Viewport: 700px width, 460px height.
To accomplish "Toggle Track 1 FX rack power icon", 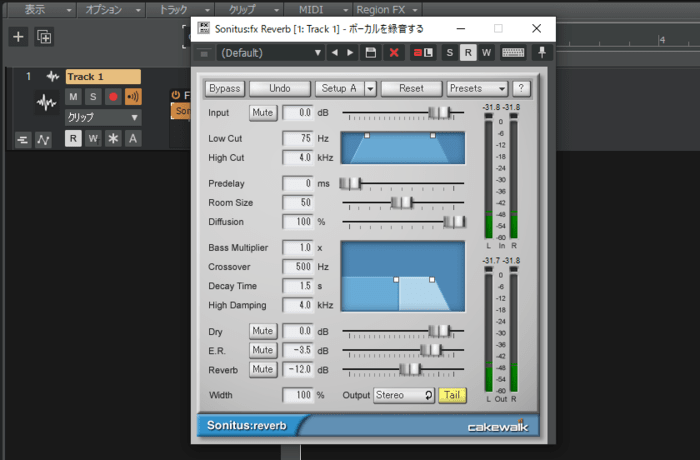I will pos(175,95).
